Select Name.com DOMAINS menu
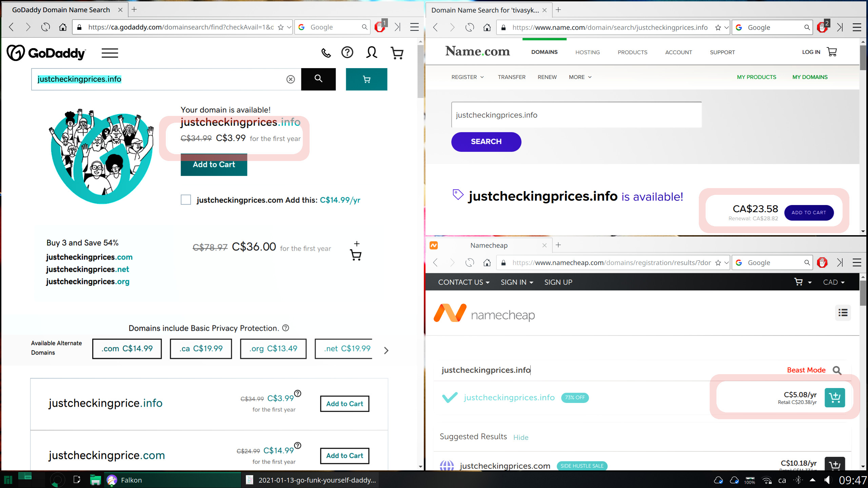The height and width of the screenshot is (488, 868). pyautogui.click(x=544, y=52)
